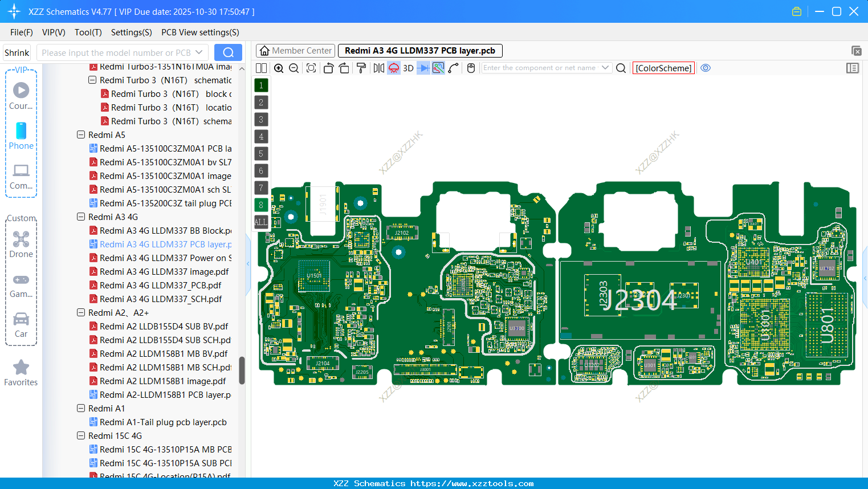Collapse the Redmi A3 4G section
Screen dimensions: 868x489
81,217
